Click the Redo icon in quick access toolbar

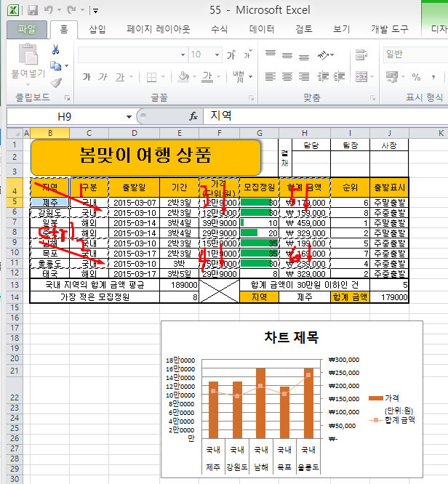(72, 10)
